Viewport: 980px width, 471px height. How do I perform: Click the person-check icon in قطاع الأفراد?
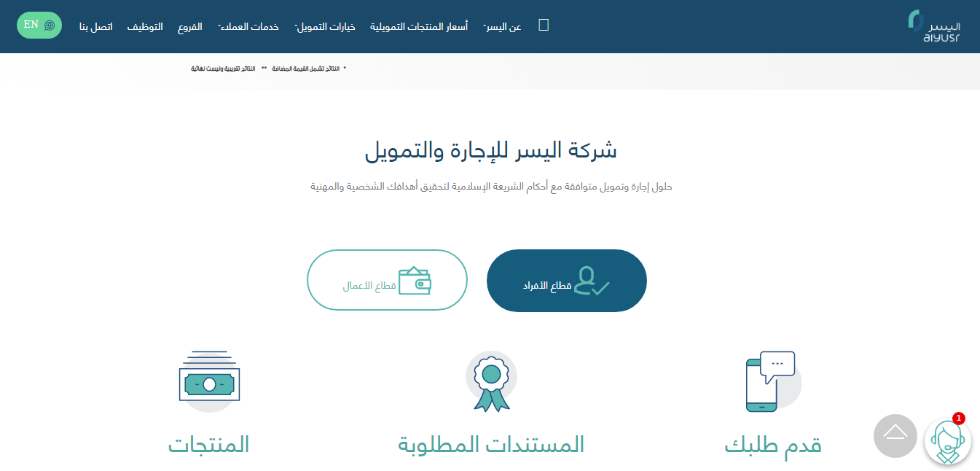592,281
